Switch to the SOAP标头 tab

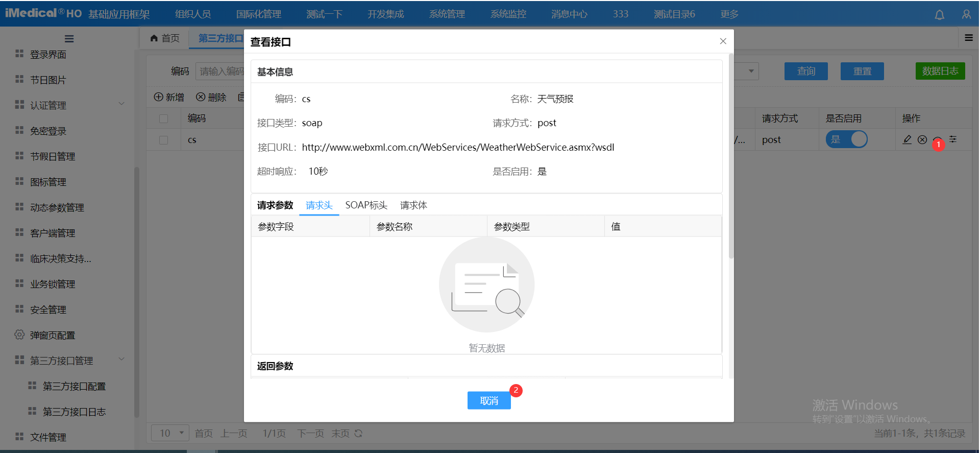click(x=366, y=205)
